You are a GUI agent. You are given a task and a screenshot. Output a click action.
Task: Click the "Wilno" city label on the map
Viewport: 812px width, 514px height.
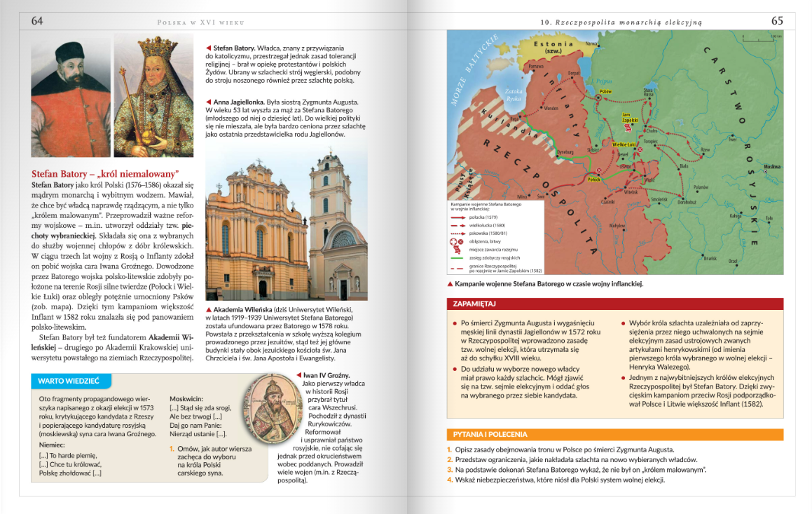[522, 197]
